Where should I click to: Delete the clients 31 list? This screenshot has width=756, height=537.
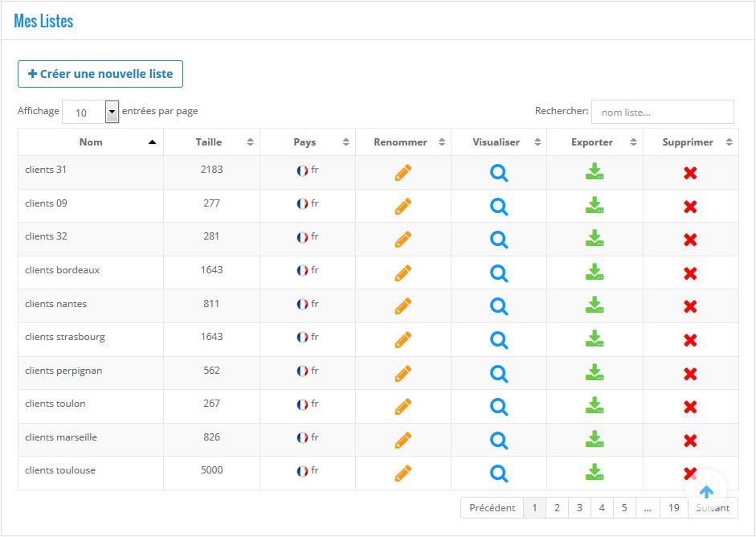click(x=690, y=173)
